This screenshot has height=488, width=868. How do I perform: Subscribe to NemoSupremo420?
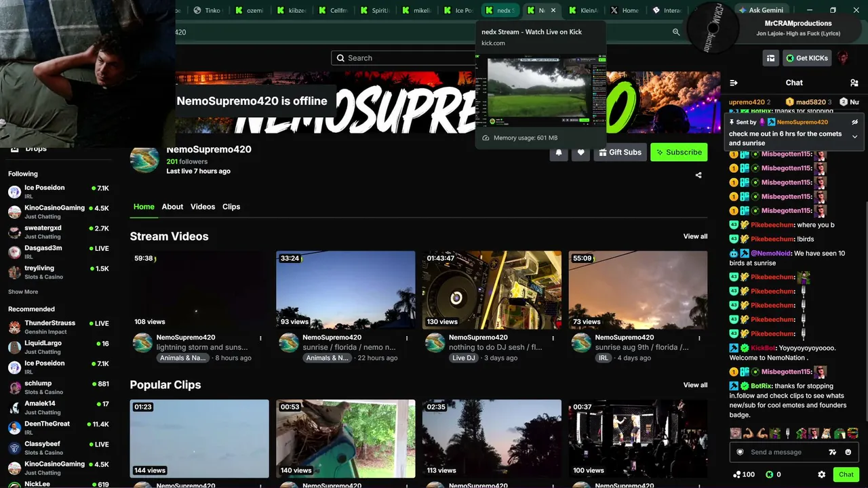pos(679,152)
